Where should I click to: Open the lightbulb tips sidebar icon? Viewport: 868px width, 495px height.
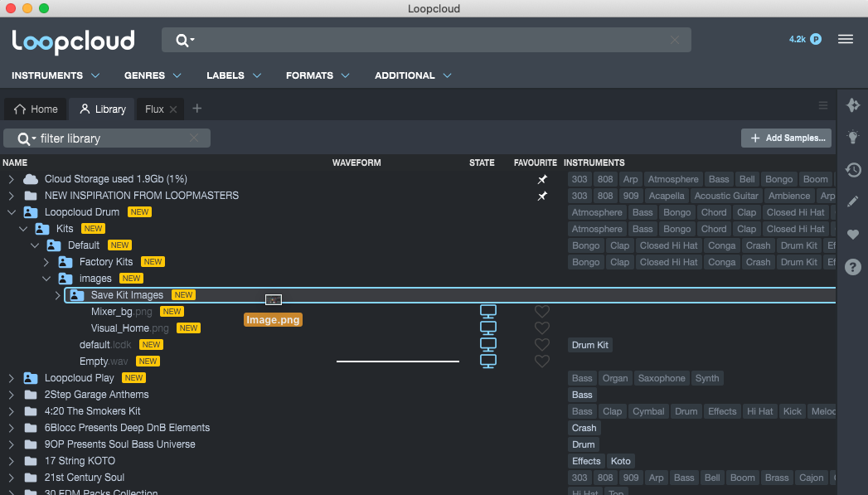853,137
